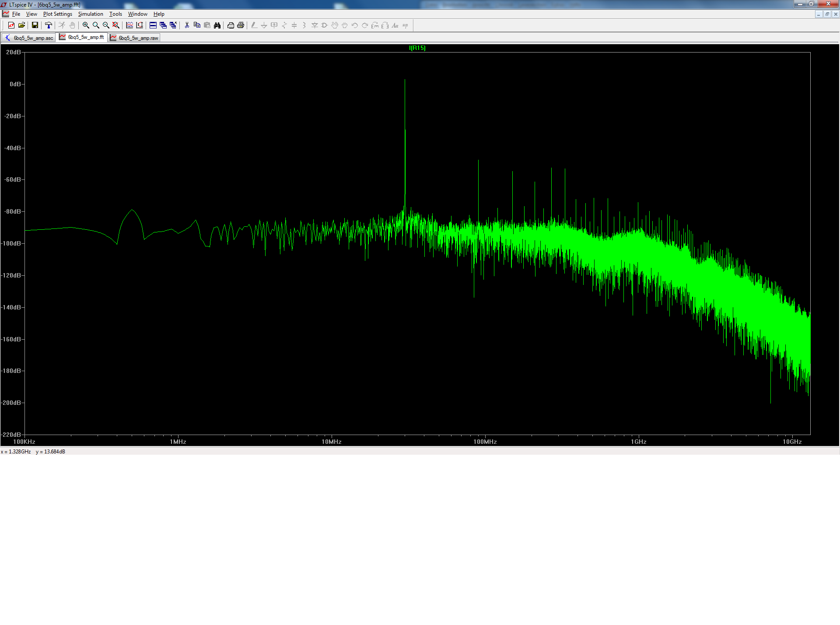Minimize the inner document window
840x625 pixels.
[819, 14]
